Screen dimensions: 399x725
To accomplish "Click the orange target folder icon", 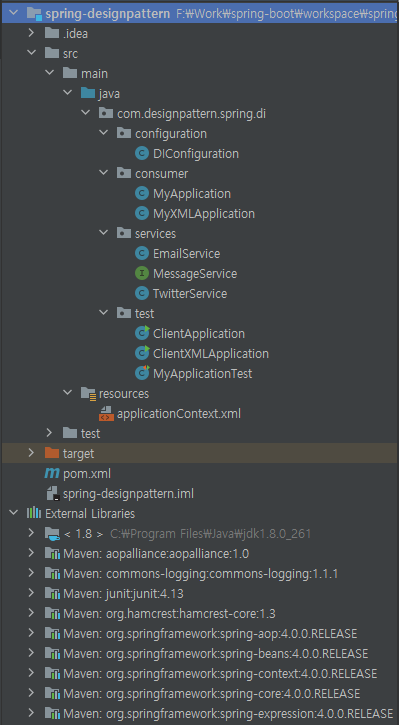I will click(x=51, y=453).
